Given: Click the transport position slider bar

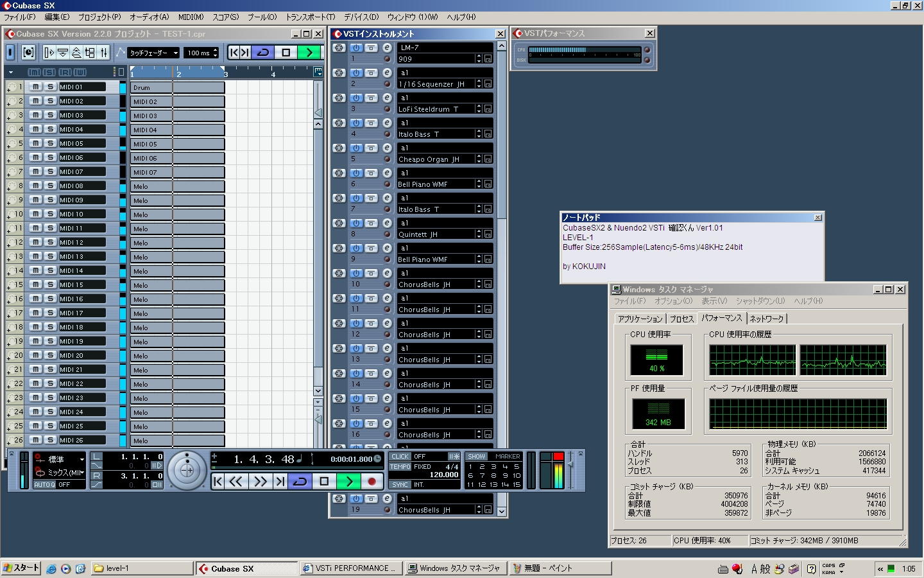Looking at the screenshot, I should coord(298,468).
